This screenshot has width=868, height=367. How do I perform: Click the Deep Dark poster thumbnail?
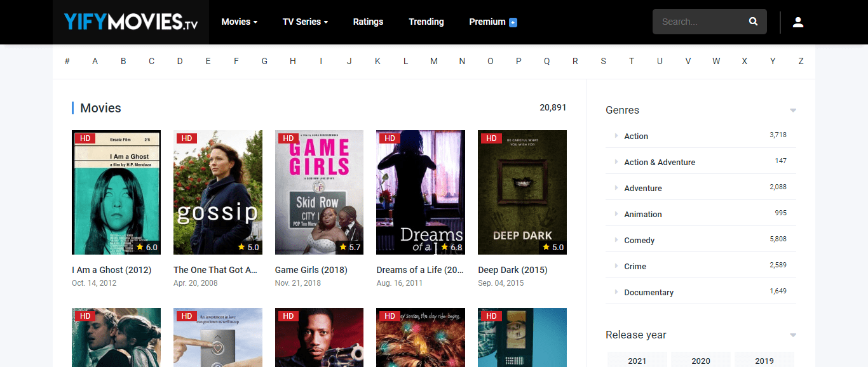coord(522,192)
